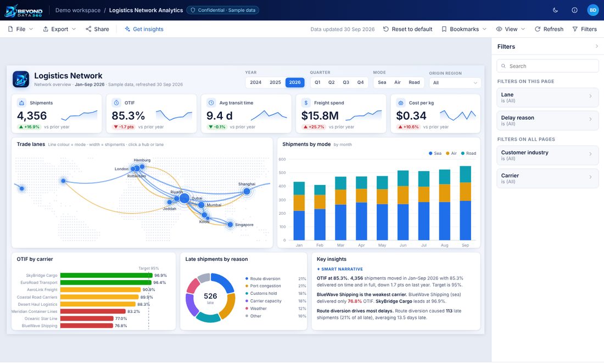Image resolution: width=604 pixels, height=364 pixels.
Task: Click the Get insights sparkle icon
Action: coord(127,29)
